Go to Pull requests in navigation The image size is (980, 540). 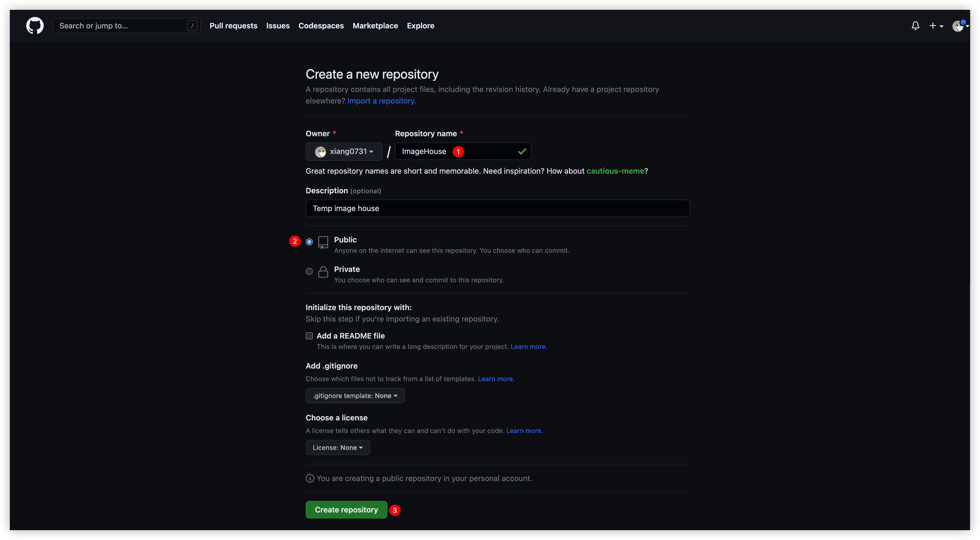(233, 25)
